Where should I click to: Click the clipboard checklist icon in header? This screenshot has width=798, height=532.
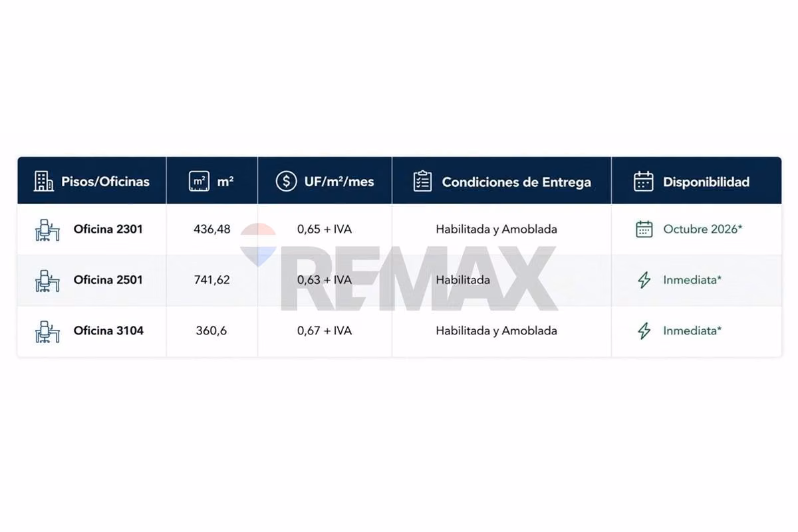tap(422, 181)
